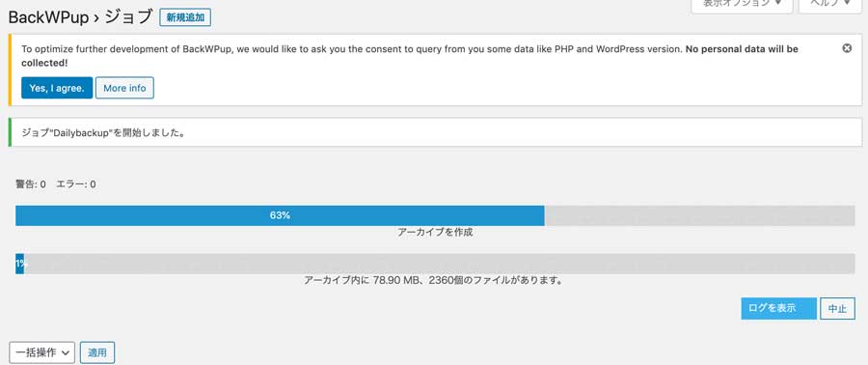The width and height of the screenshot is (868, 365).
Task: Open the 一括操作 bulk action dropdown
Action: pos(42,352)
